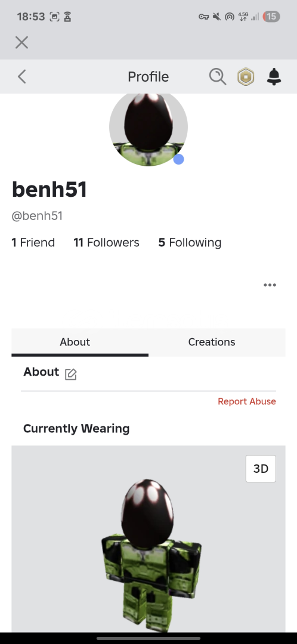297x644 pixels.
Task: Open notifications bell icon
Action: (274, 76)
